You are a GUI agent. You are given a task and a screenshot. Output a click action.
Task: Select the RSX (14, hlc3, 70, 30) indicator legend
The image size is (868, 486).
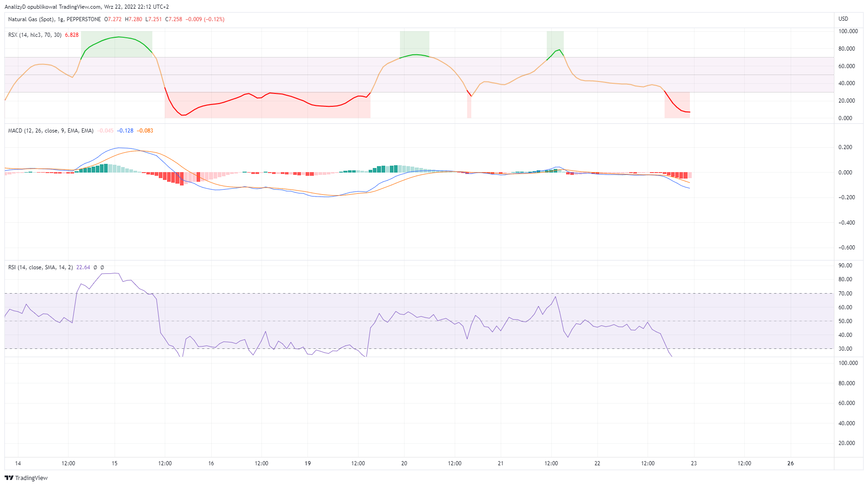point(35,35)
